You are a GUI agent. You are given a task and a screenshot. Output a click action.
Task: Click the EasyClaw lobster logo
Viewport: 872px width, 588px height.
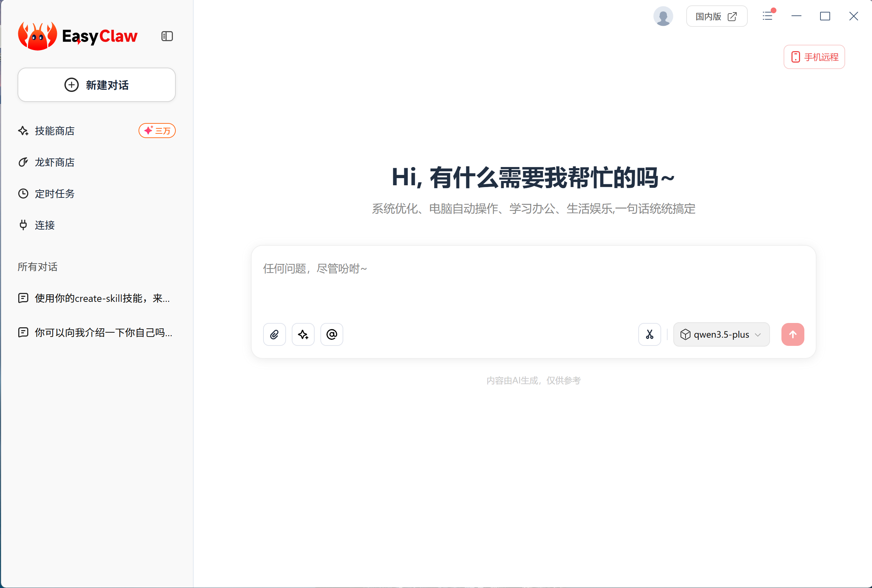click(38, 36)
